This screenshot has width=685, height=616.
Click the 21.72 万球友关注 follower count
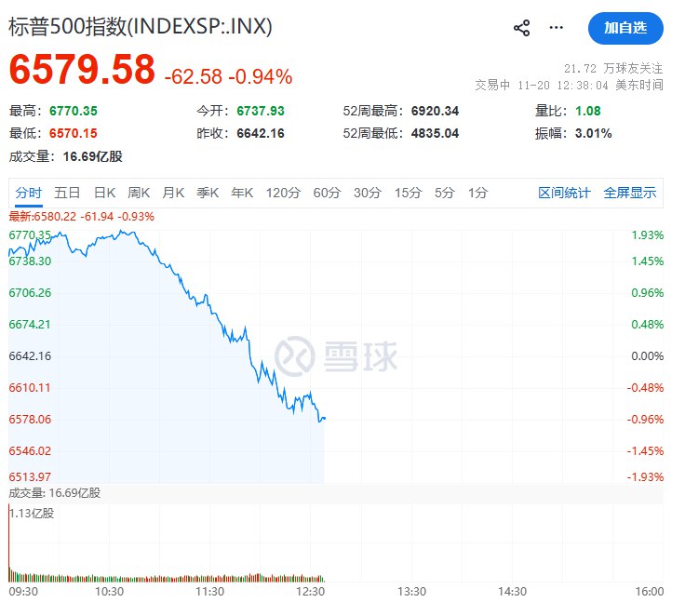[x=613, y=69]
